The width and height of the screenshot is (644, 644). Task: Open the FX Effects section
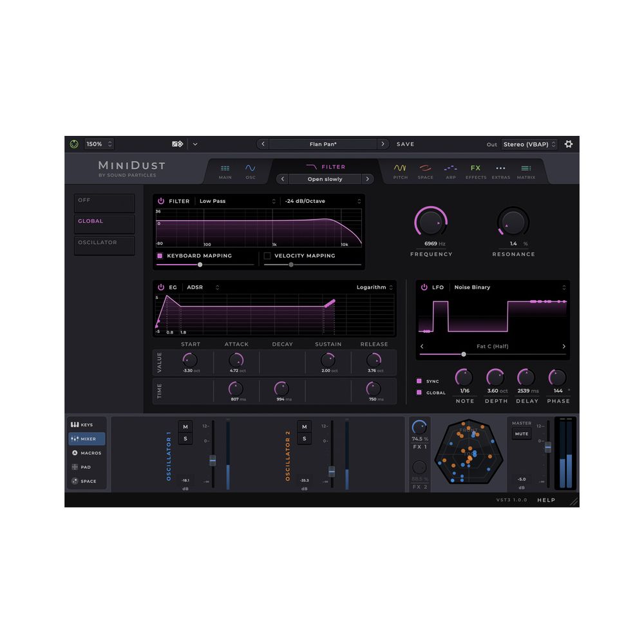coord(476,169)
